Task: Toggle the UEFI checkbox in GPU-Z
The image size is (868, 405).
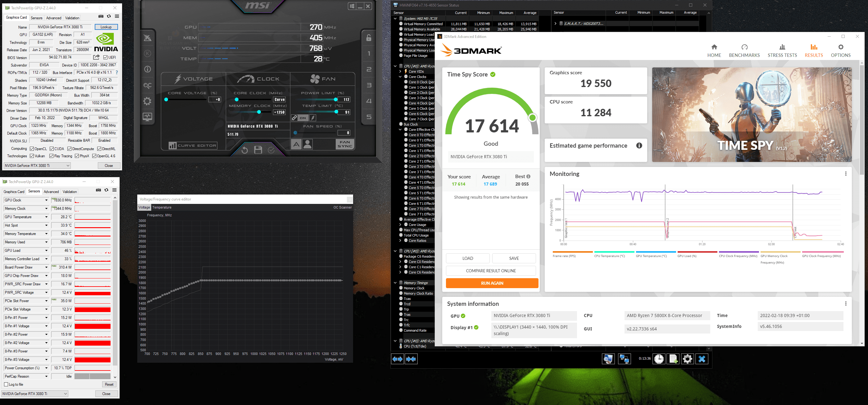Action: point(106,57)
